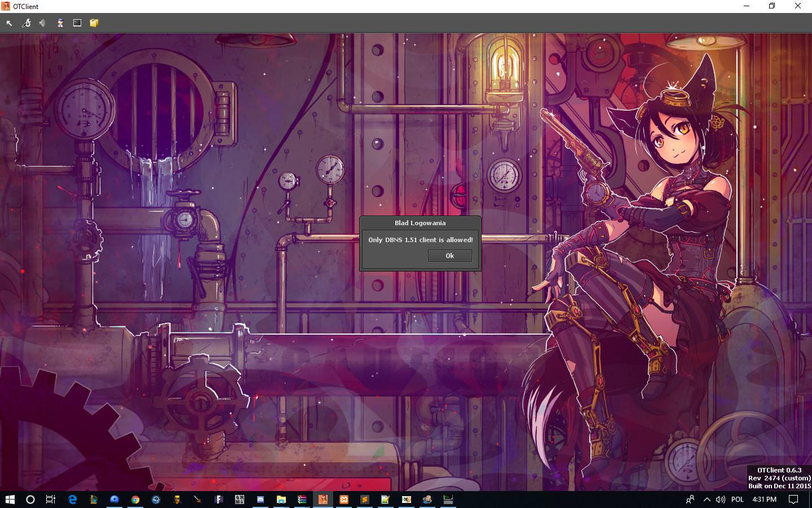812x508 pixels.
Task: Launch Microsoft Edge from the taskbar
Action: tap(73, 500)
